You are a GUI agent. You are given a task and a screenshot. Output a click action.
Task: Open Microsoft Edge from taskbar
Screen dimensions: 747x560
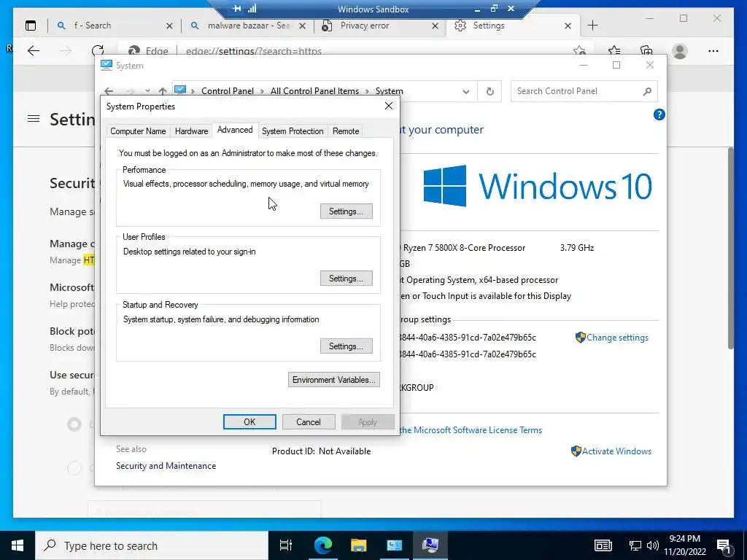[x=323, y=545]
